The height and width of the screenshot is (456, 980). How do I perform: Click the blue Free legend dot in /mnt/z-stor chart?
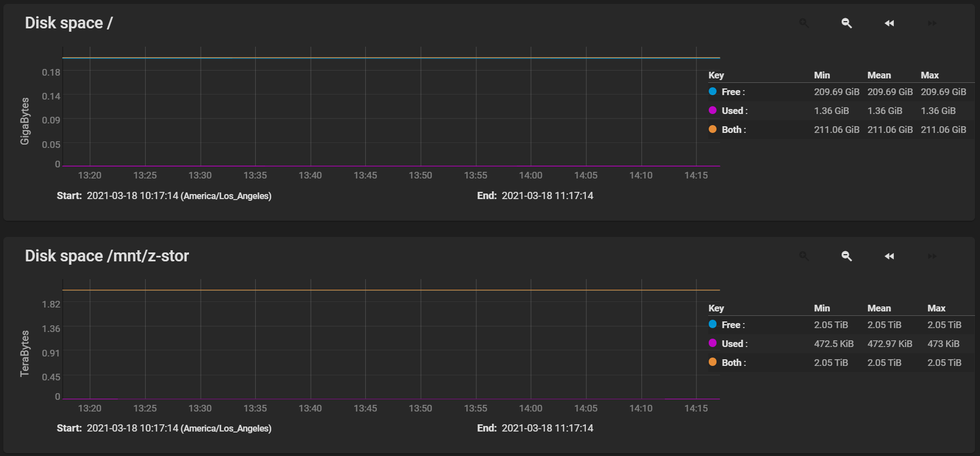(713, 324)
